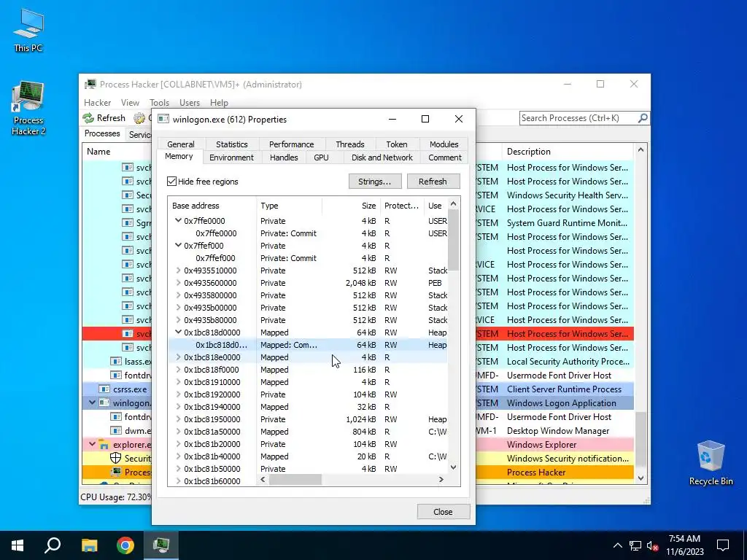Click the Search Processes input field
The image size is (747, 560).
[x=578, y=118]
